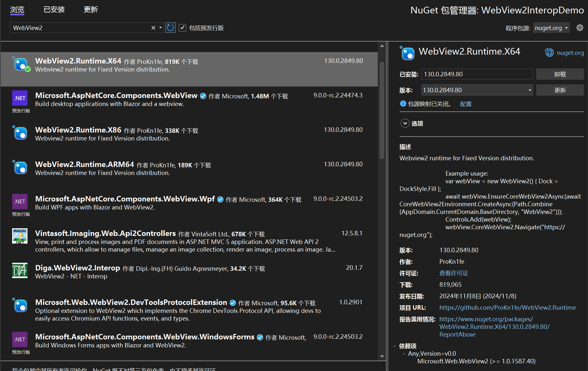588x371 pixels.
Task: Click version 9.0.0-rc.2.24474.3 in list
Action: click(x=338, y=95)
